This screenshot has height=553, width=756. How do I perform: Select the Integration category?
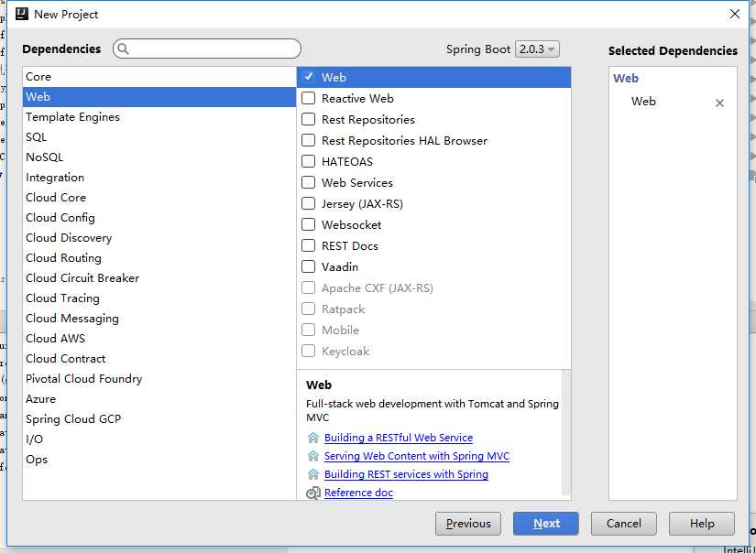(x=159, y=178)
